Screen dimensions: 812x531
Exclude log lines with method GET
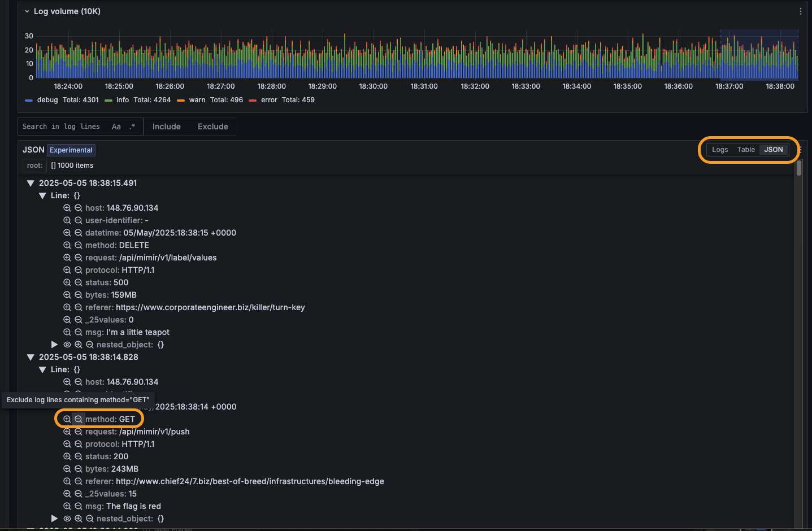78,419
